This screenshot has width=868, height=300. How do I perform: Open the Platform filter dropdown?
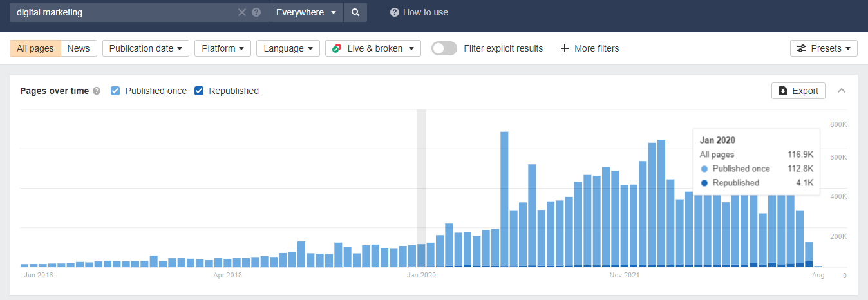point(223,48)
